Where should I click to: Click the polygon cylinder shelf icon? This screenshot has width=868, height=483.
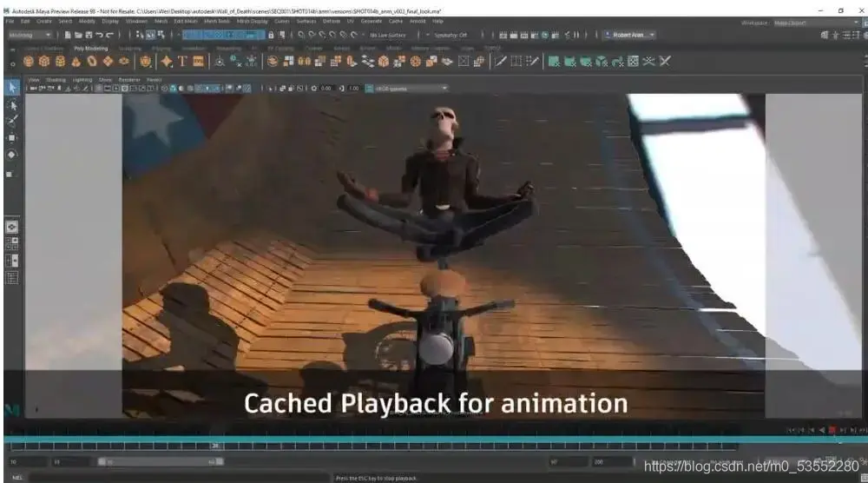click(61, 62)
